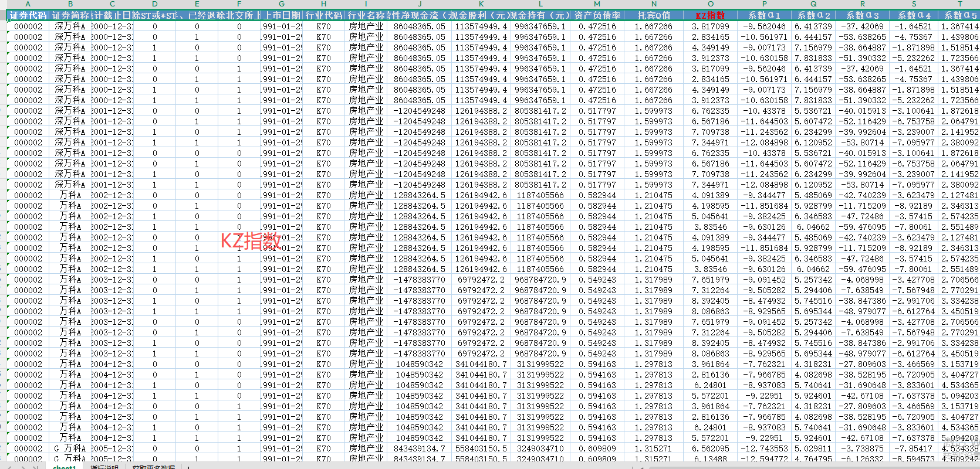The height and width of the screenshot is (469, 980).
Task: Select the red KZ指数 header cell
Action: pos(711,15)
